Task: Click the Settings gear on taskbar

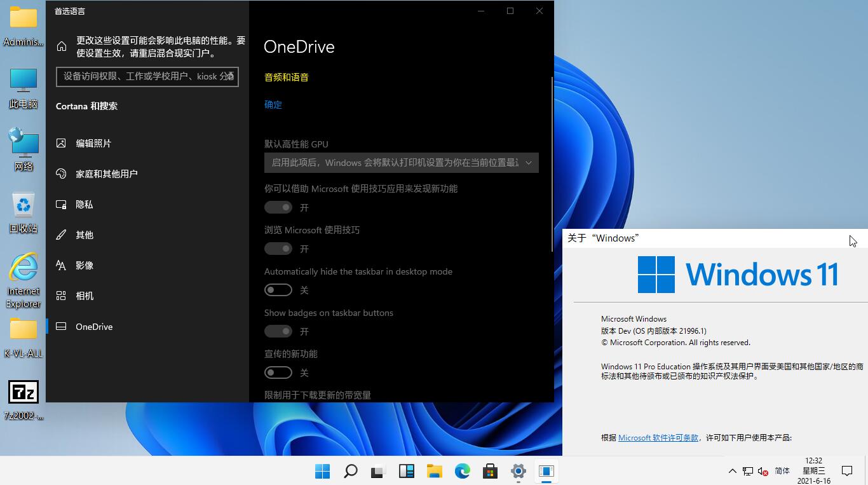Action: (518, 471)
